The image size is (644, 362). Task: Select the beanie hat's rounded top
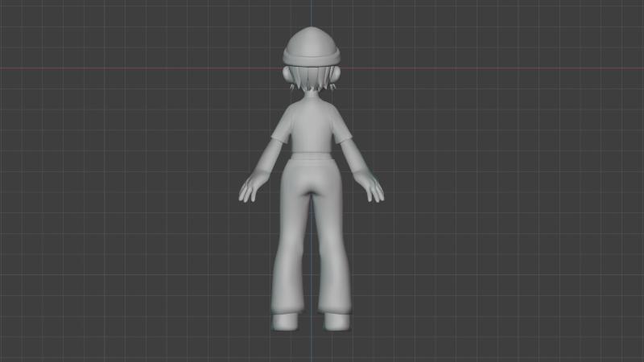coord(312,39)
